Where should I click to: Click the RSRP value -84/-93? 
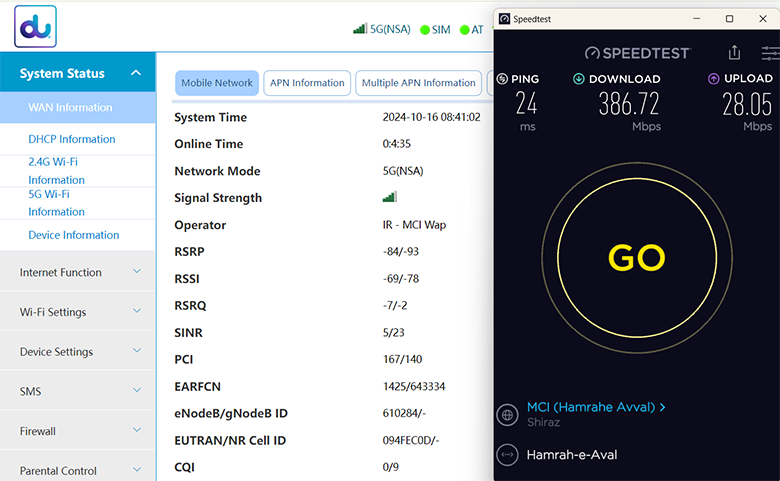coord(401,252)
